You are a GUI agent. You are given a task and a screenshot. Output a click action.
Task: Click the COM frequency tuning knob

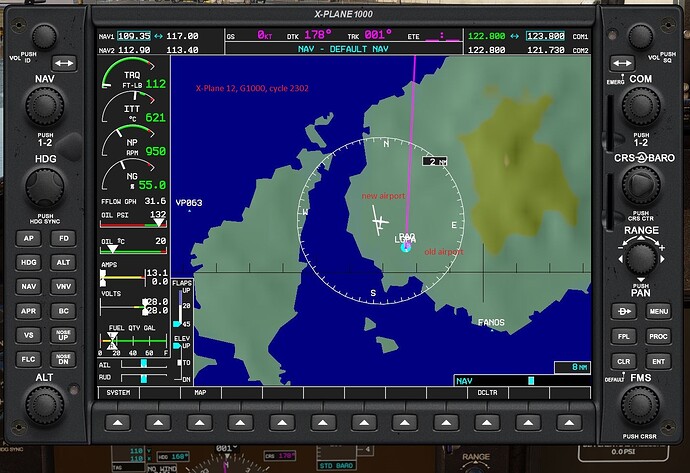pyautogui.click(x=641, y=106)
